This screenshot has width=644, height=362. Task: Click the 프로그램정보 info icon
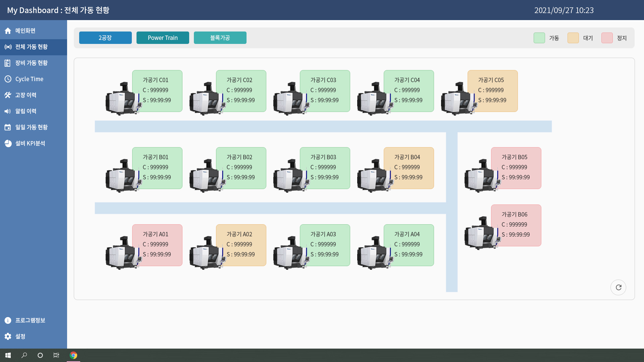point(8,320)
